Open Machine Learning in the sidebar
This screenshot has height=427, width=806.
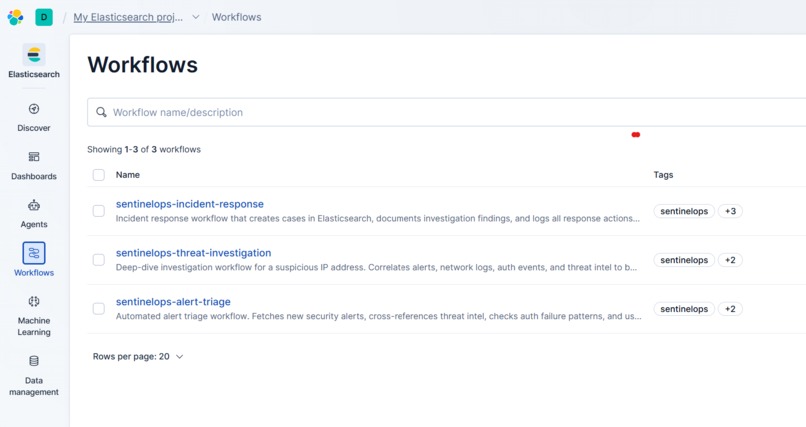click(x=34, y=316)
